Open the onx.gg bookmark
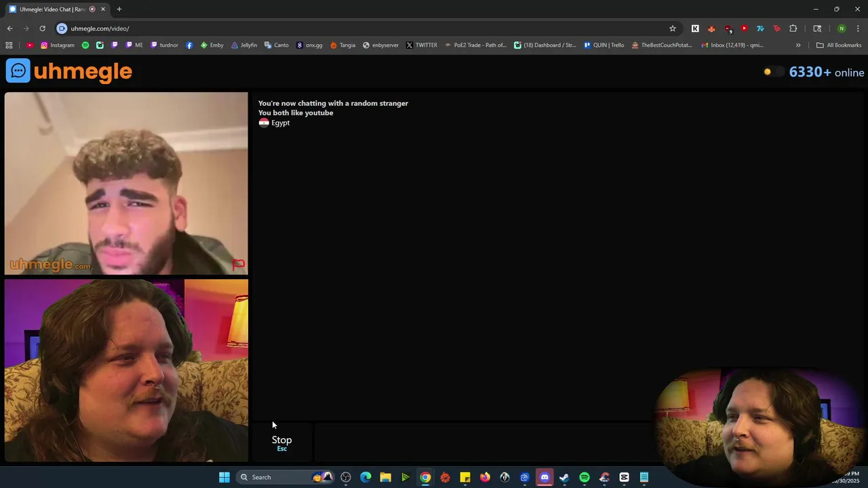Screen dimensions: 868x488 [309, 45]
